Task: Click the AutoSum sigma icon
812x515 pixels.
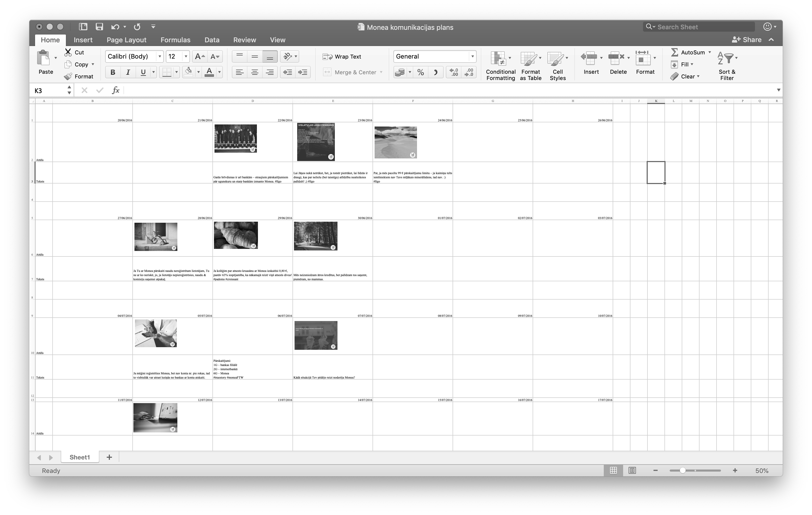Action: click(674, 52)
